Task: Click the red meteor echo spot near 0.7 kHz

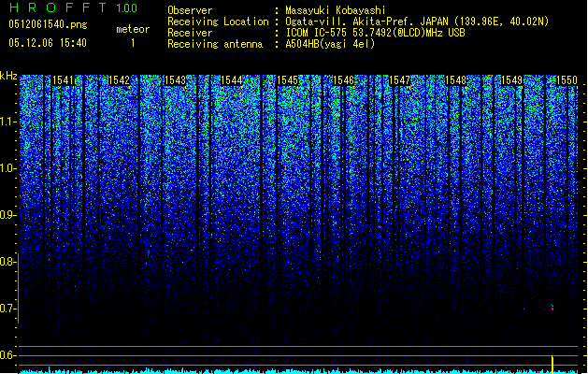Action: point(552,308)
